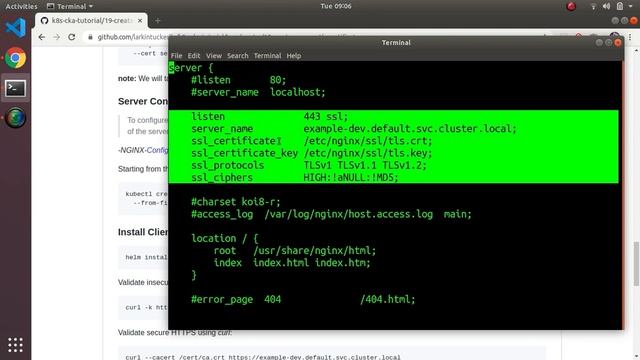Show applications grid
This screenshot has width=640, height=360.
[x=16, y=345]
